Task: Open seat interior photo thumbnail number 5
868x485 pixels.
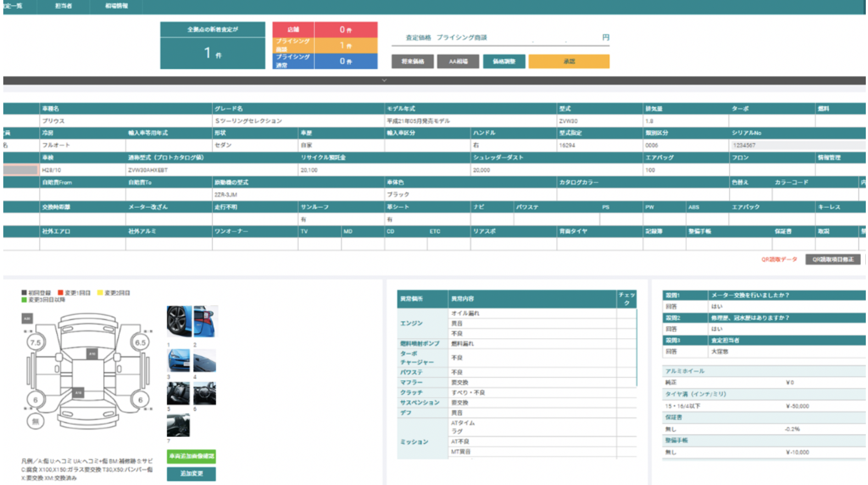Action: coord(179,394)
